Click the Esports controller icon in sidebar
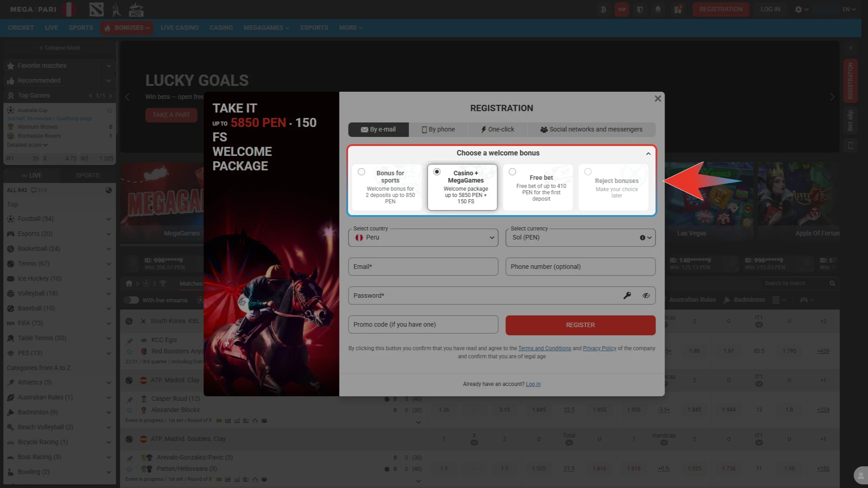868x488 pixels. click(11, 234)
